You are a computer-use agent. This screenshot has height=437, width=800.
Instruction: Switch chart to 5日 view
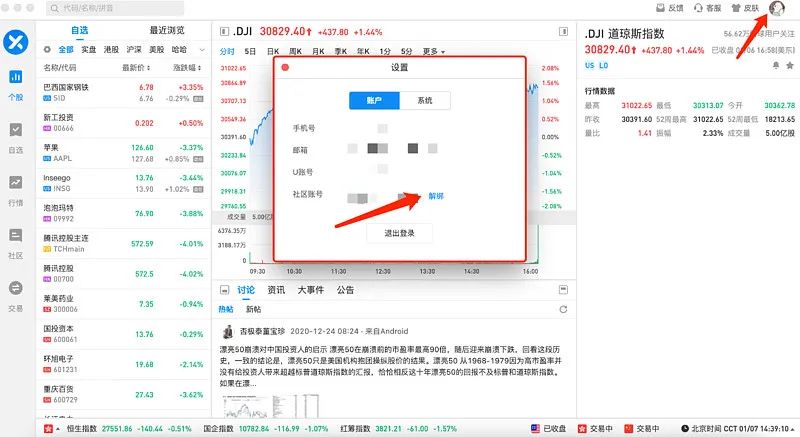(x=250, y=52)
